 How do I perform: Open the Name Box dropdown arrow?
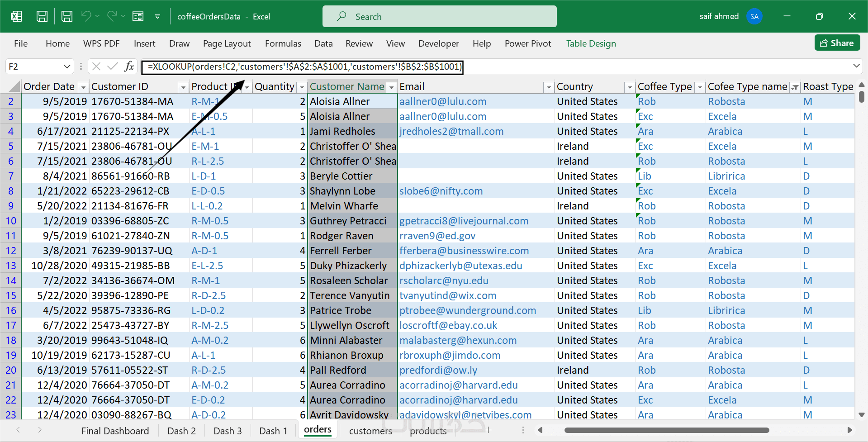point(67,67)
